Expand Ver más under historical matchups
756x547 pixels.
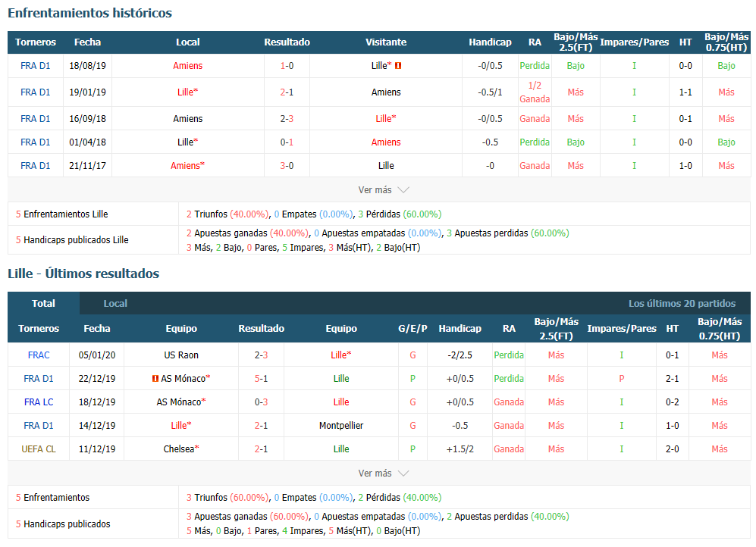pos(383,189)
